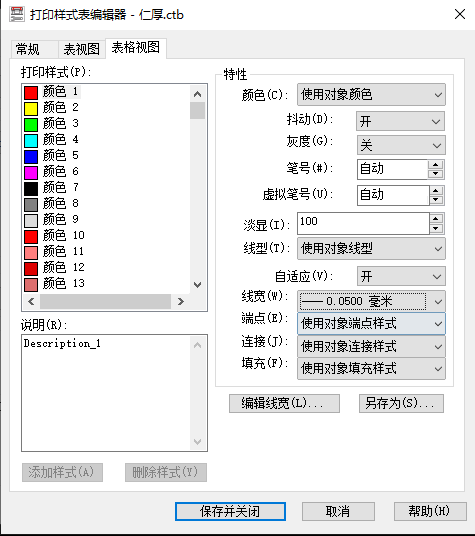Decrease 笔号 with the down spinner
This screenshot has height=536, width=475.
(x=435, y=174)
